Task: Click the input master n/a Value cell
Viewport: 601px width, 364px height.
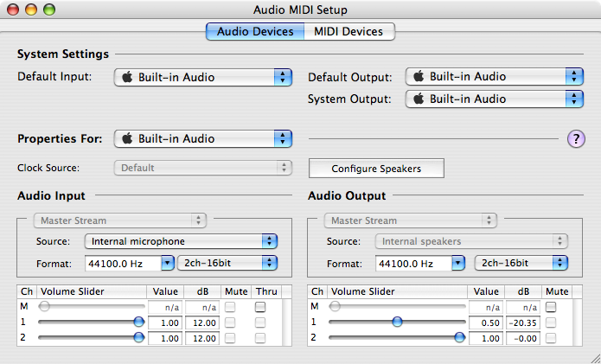Action: click(x=165, y=307)
